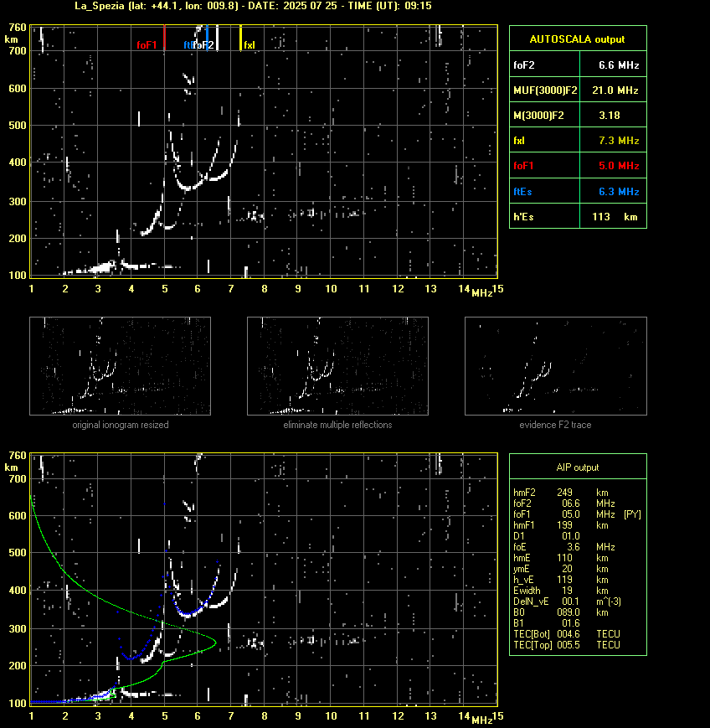Click the blue ftEs value 6.3 MHz

click(x=619, y=191)
